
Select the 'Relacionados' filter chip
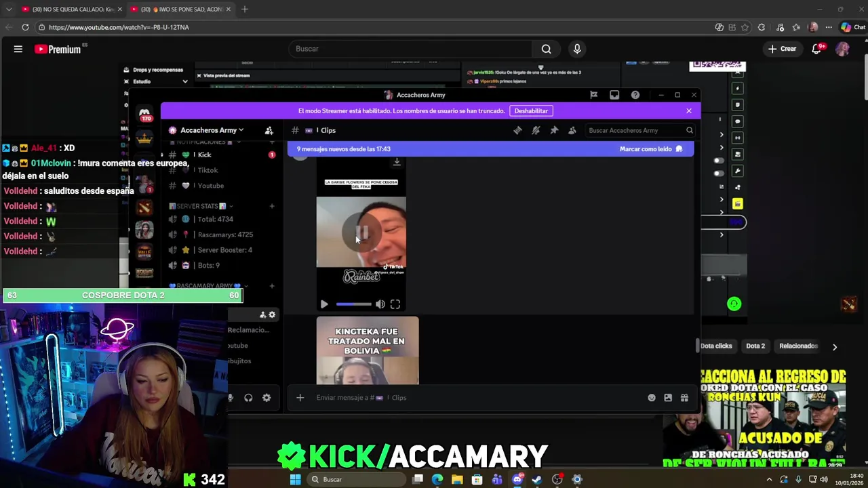tap(798, 346)
